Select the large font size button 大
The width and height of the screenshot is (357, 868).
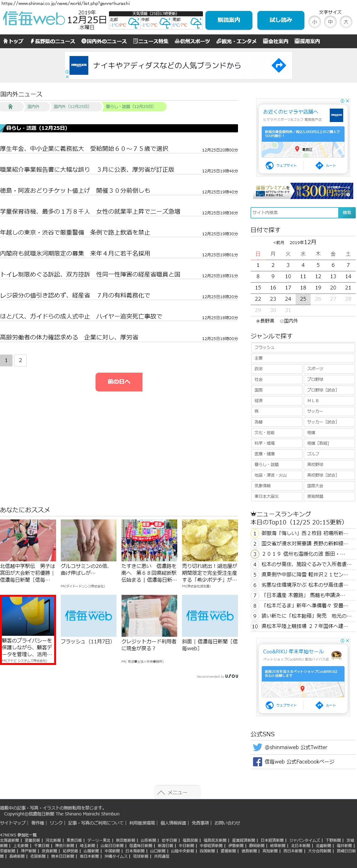click(x=345, y=22)
